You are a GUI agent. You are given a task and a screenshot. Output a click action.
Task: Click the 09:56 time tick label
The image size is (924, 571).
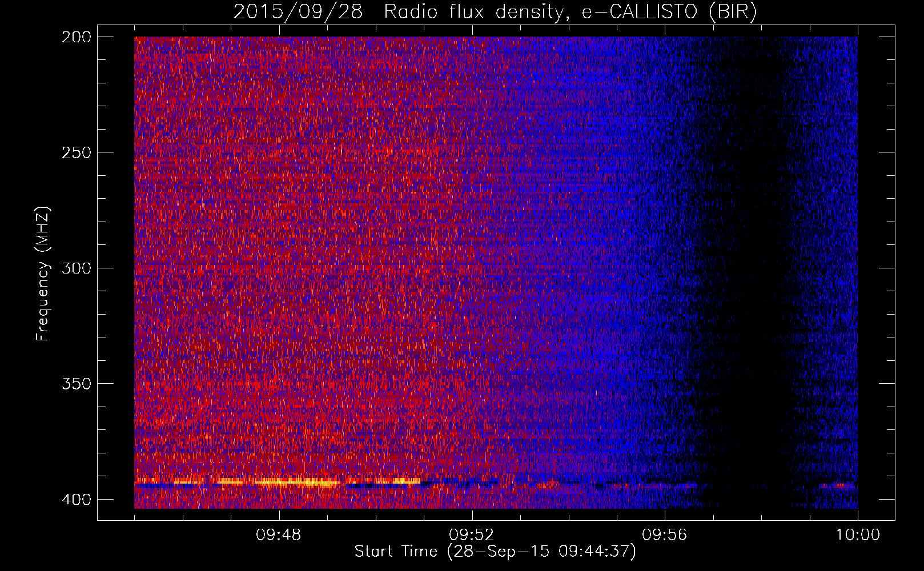point(665,535)
